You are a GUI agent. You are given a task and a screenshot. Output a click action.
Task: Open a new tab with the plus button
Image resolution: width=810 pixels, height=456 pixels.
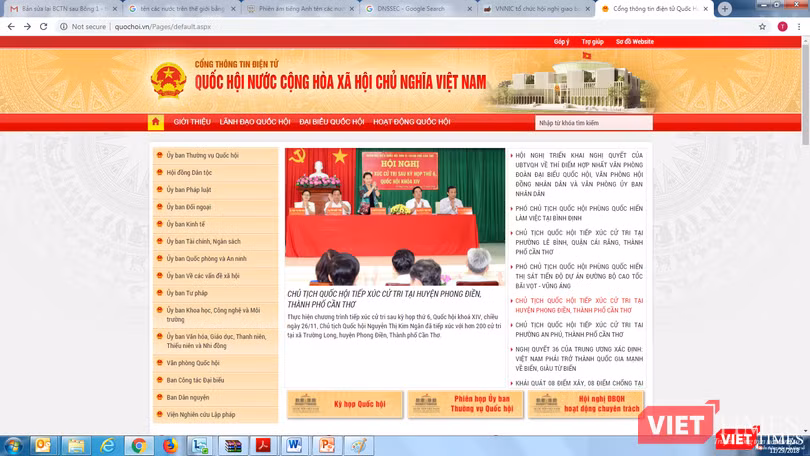[x=724, y=9]
